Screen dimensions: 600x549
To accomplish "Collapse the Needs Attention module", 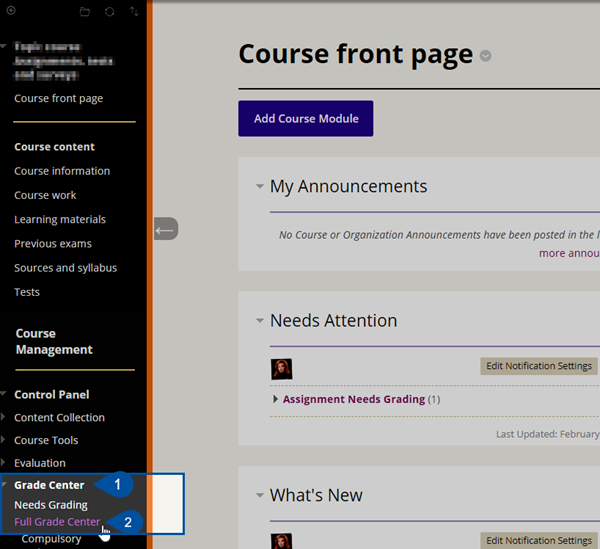I will coord(259,321).
